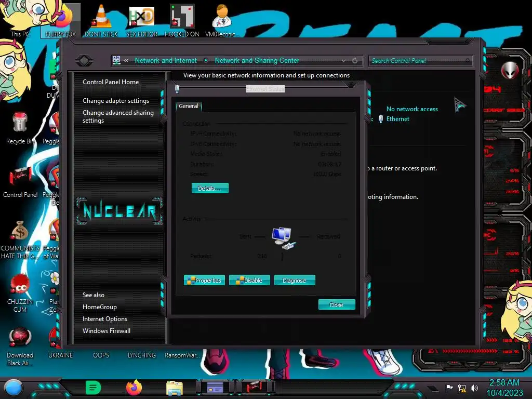Open the Recycle Bin icon

tap(20, 128)
